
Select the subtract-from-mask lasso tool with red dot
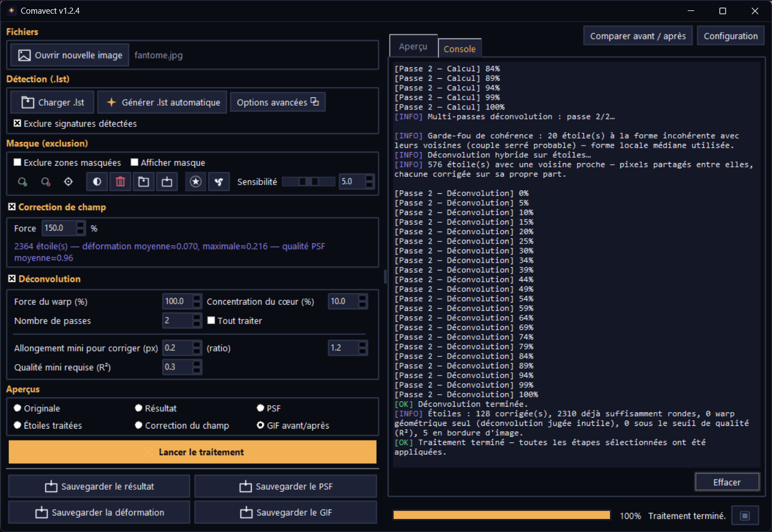pos(45,182)
